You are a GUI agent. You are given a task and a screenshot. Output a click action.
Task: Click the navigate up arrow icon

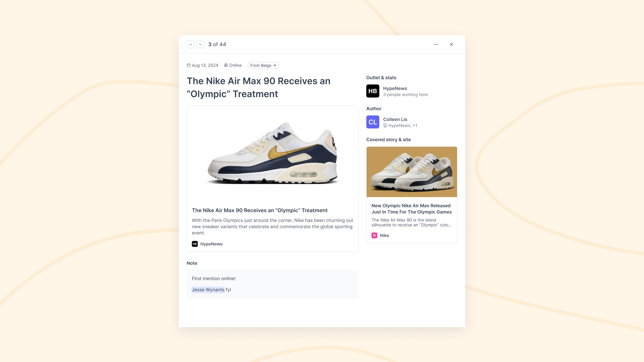click(x=191, y=44)
